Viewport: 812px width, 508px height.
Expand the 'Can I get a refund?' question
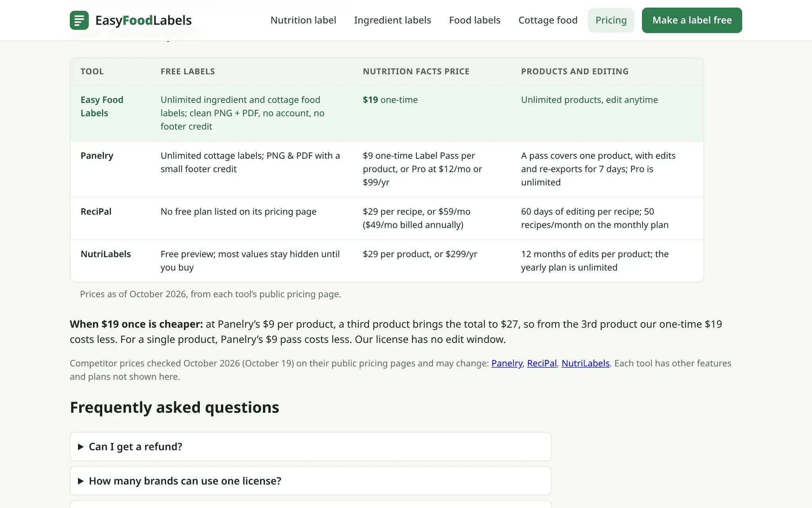tap(311, 446)
